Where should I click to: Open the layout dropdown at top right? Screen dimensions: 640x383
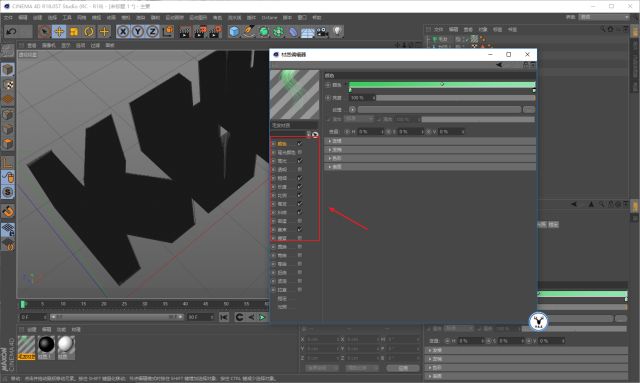[x=604, y=17]
